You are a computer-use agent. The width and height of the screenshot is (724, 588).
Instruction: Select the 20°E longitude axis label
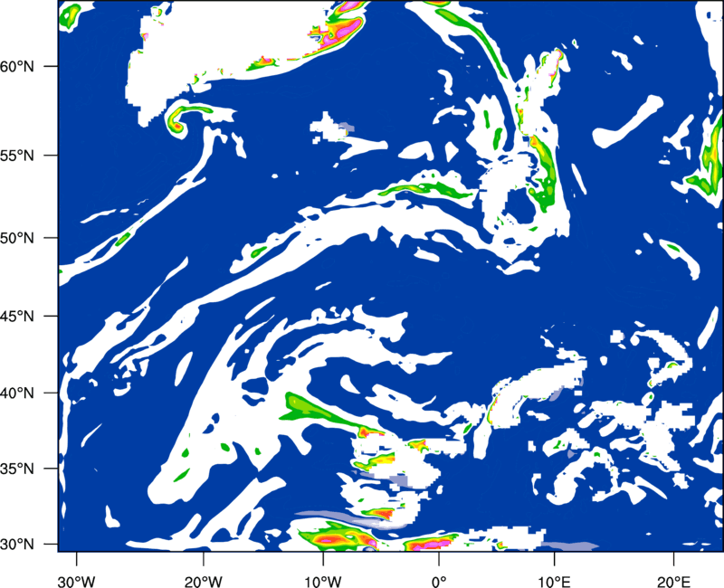tap(673, 582)
